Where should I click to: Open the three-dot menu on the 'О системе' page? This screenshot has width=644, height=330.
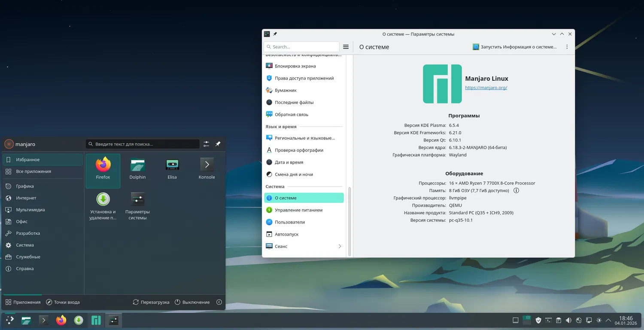567,47
